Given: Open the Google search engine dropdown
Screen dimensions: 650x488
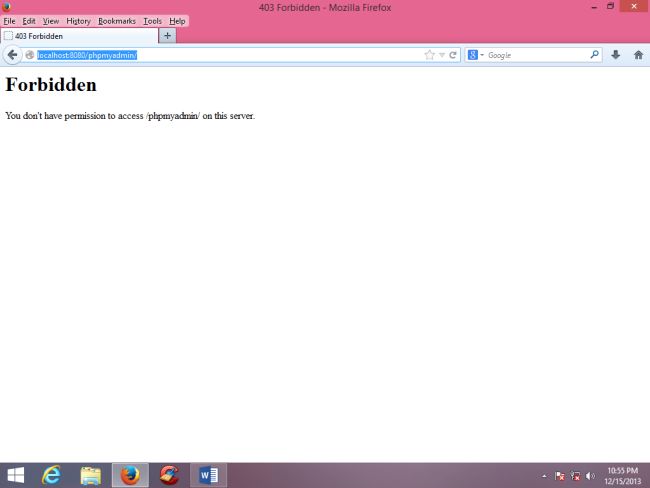Looking at the screenshot, I should point(475,55).
